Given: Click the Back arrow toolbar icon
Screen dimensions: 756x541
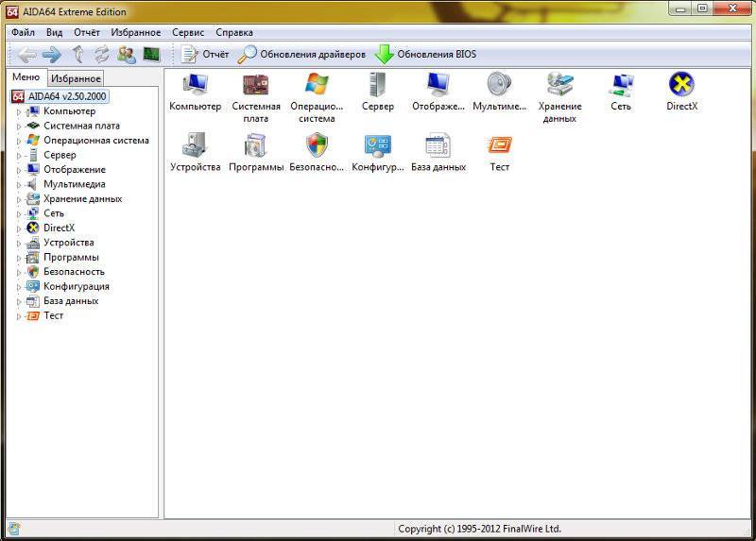Looking at the screenshot, I should pos(27,55).
